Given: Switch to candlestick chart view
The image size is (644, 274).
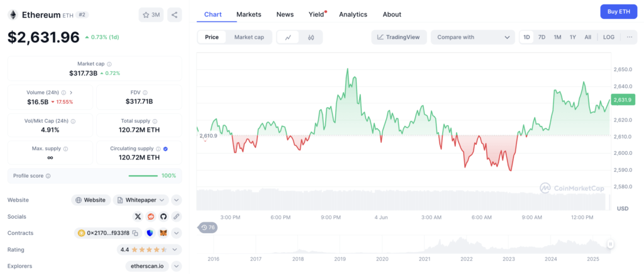Looking at the screenshot, I should point(311,37).
